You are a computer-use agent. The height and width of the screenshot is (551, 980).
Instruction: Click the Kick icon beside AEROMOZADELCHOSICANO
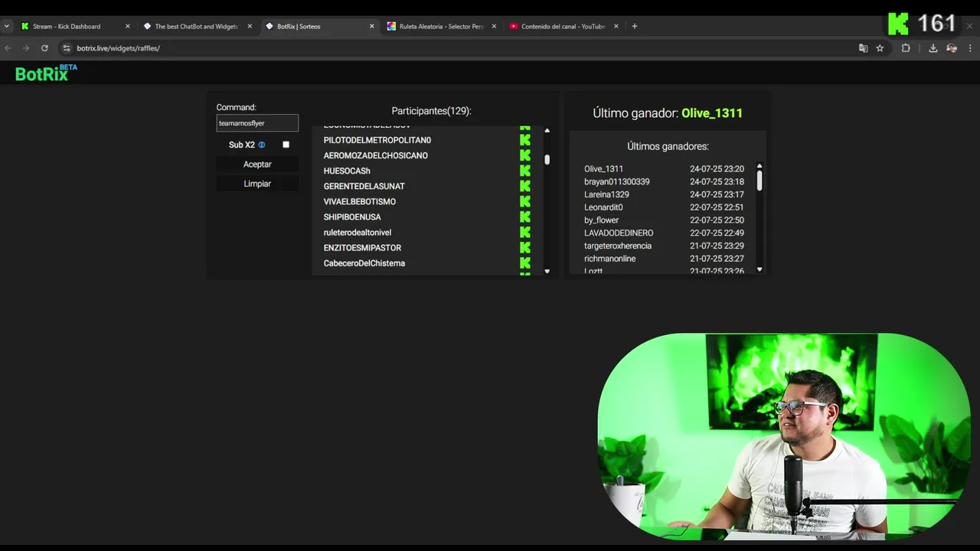(525, 155)
